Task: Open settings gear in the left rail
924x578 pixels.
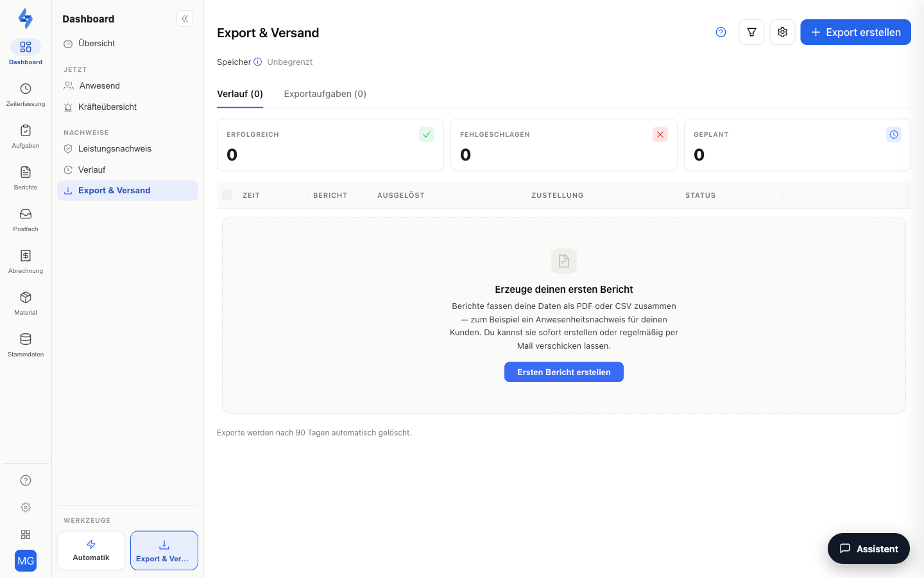Action: (26, 507)
